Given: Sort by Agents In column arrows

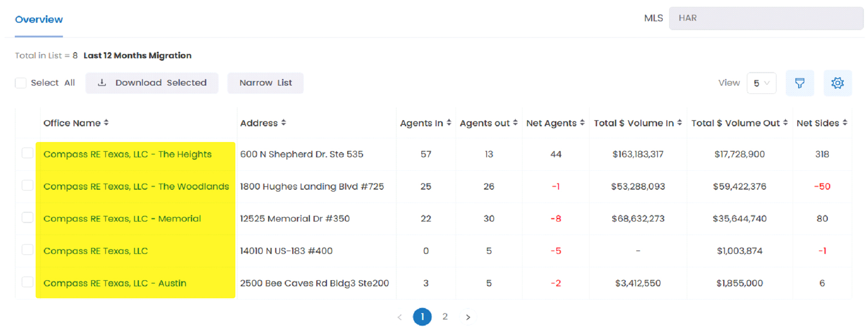Looking at the screenshot, I should point(449,123).
